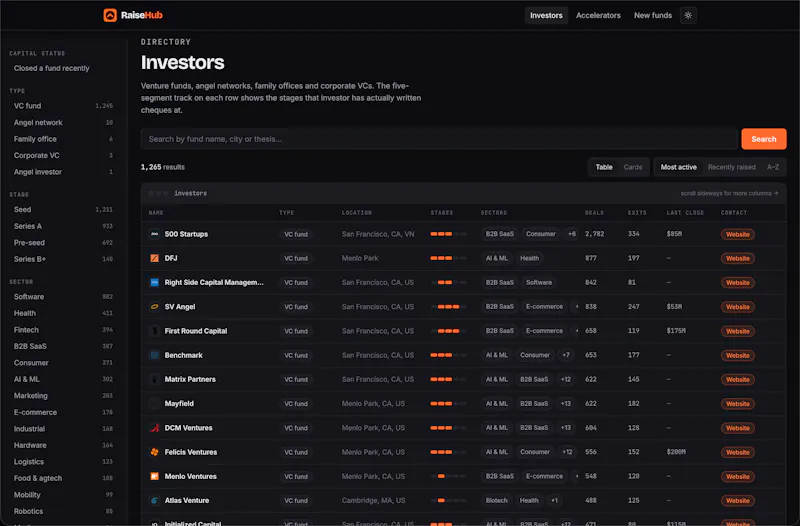Expand +6 more sectors for 500 Startups

[x=571, y=234]
